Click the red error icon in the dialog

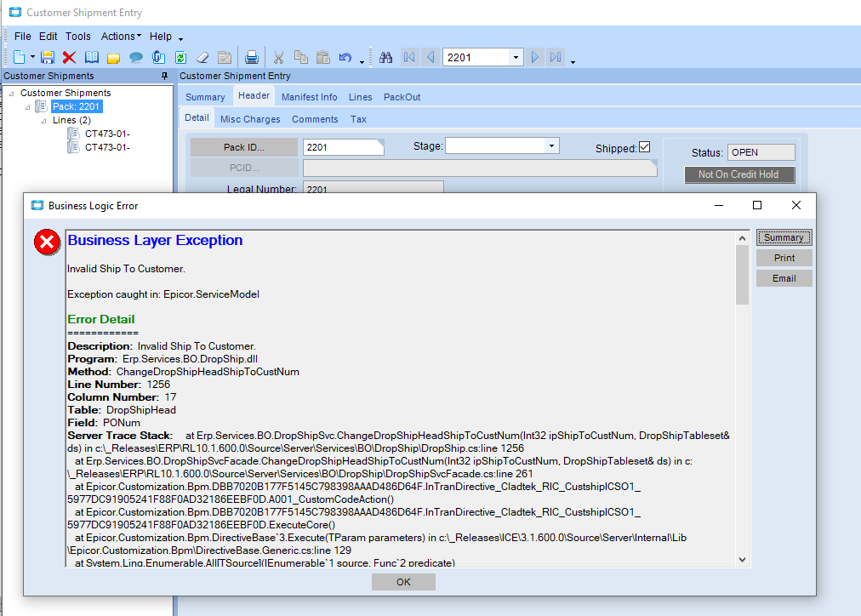click(x=48, y=242)
